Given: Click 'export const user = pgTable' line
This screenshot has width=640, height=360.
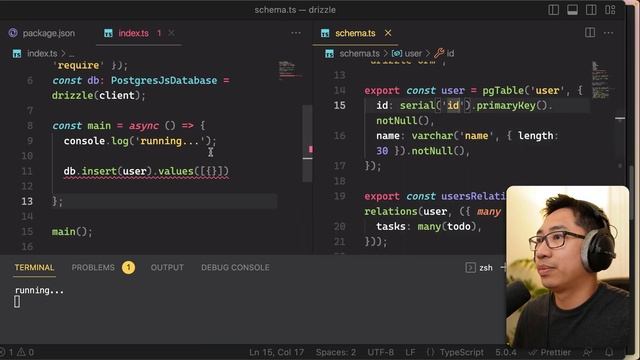Looking at the screenshot, I should point(473,91).
